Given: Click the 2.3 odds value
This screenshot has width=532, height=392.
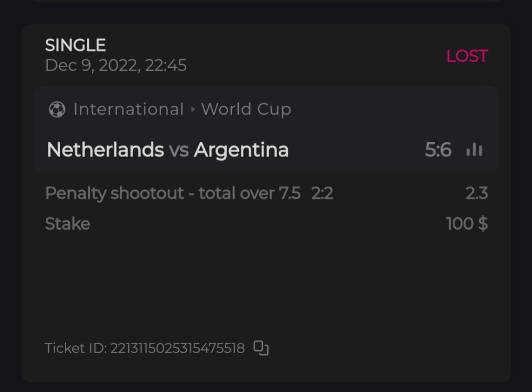Looking at the screenshot, I should coord(476,193).
